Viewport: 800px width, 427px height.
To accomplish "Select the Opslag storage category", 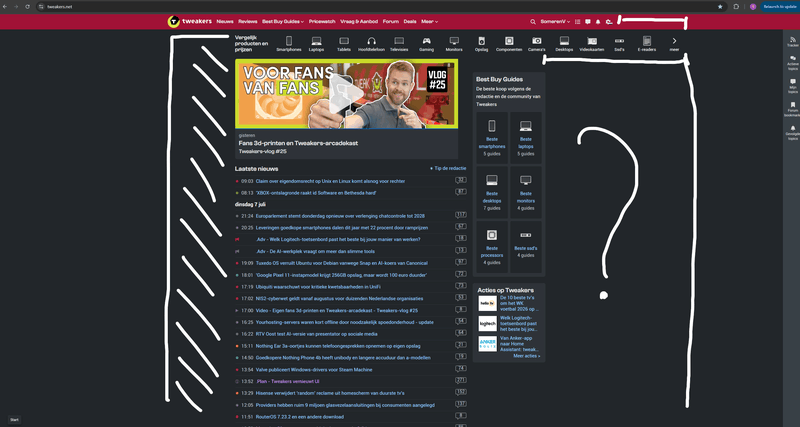I will pos(481,44).
